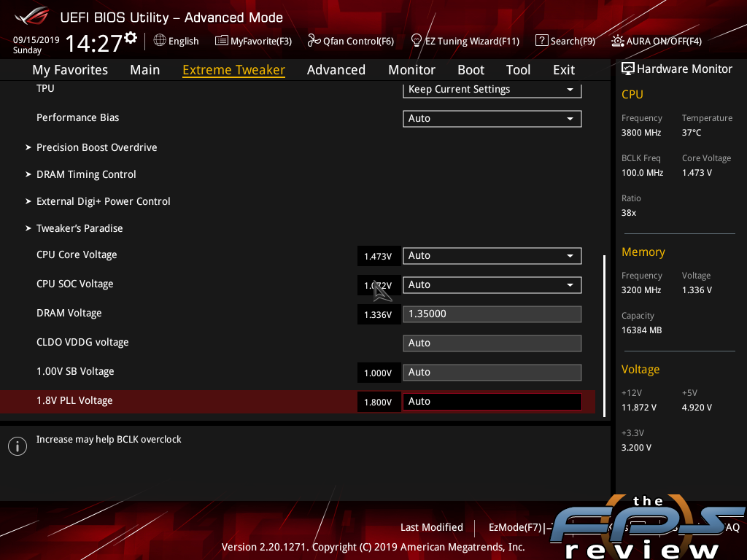Switch to My Favorites tab
747x560 pixels.
[x=70, y=70]
